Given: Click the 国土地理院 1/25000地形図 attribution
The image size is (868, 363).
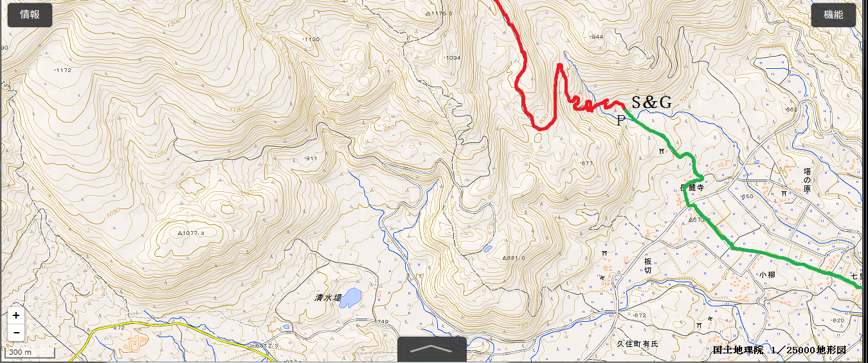Looking at the screenshot, I should pos(779,350).
